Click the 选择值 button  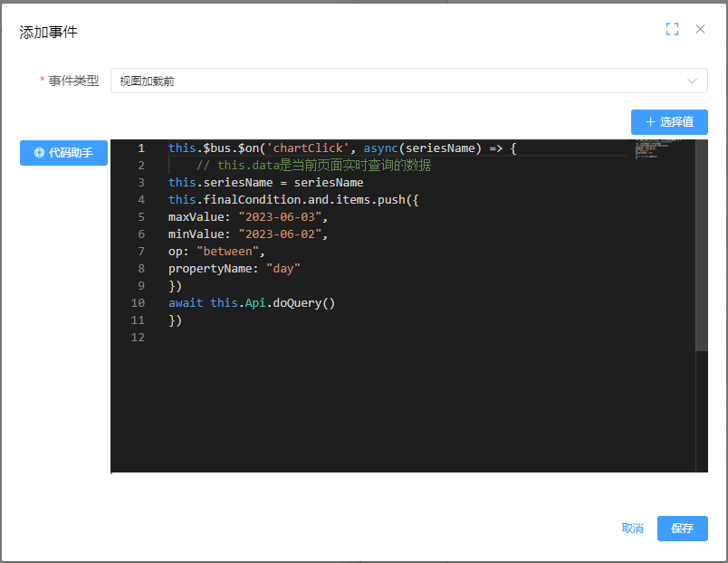(x=669, y=122)
